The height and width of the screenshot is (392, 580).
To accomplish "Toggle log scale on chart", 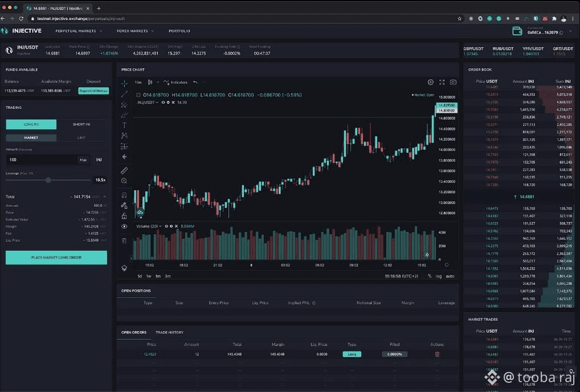I will (x=438, y=276).
